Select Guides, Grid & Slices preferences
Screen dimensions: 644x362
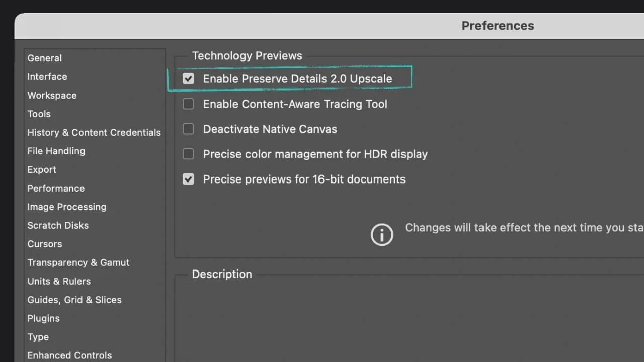point(74,300)
